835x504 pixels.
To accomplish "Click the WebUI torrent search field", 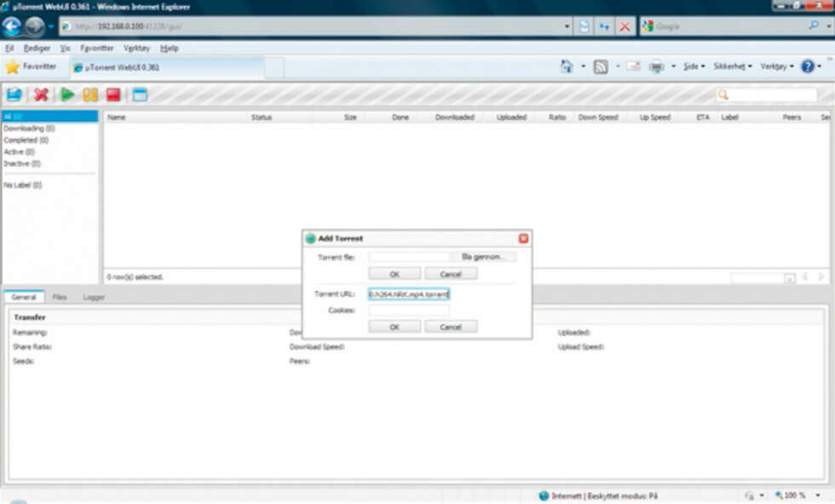I will coord(773,94).
